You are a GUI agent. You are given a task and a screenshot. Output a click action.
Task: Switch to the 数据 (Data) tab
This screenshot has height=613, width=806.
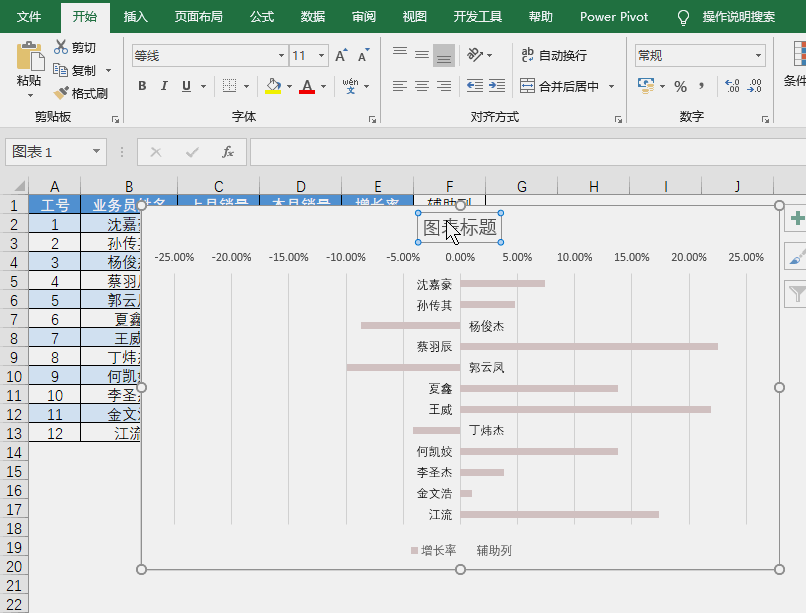click(313, 16)
